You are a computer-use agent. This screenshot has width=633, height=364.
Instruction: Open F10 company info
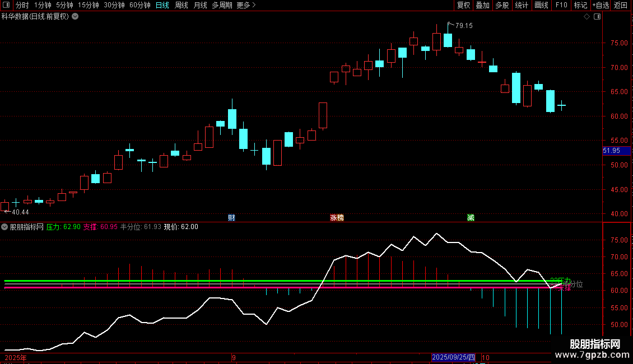click(x=561, y=5)
